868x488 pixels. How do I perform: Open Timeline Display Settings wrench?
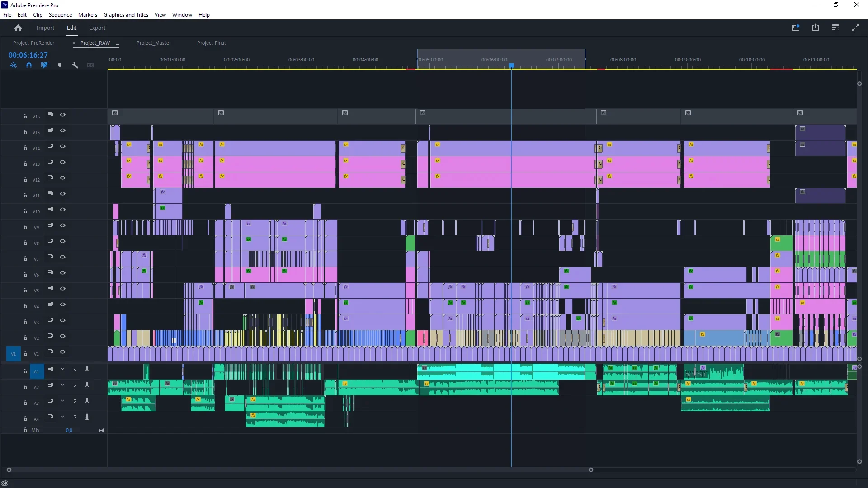[x=75, y=65]
